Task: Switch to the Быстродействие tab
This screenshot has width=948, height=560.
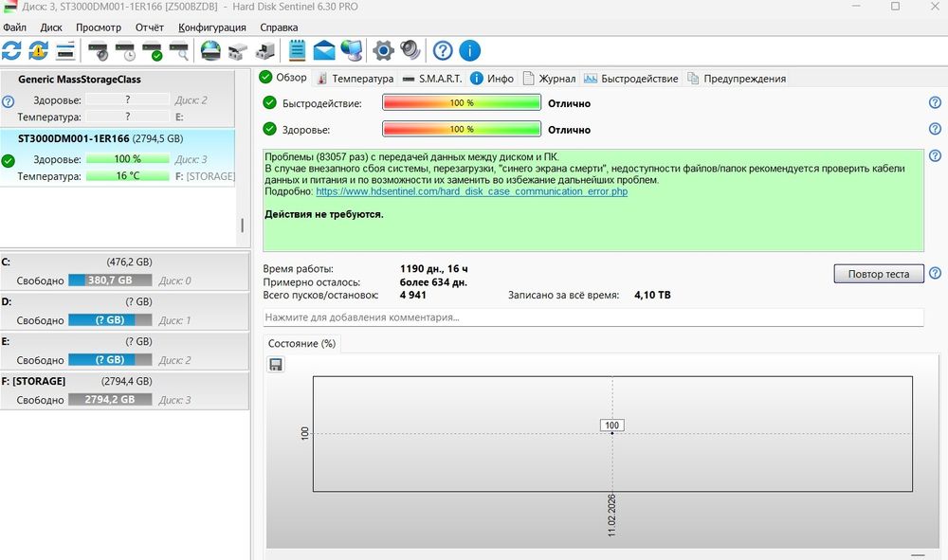Action: [x=631, y=79]
